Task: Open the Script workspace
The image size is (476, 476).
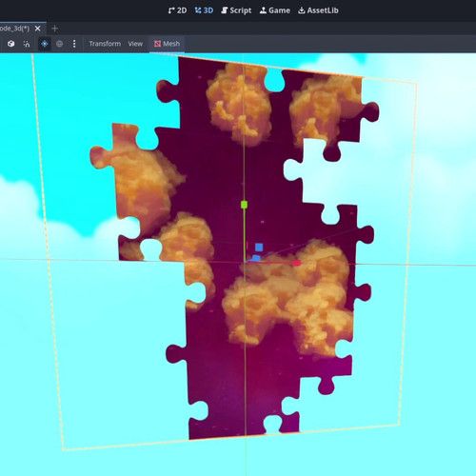Action: [x=236, y=10]
